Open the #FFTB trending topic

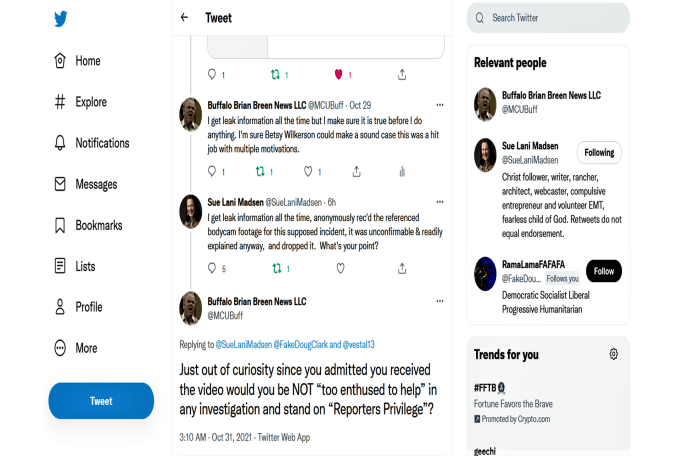click(489, 386)
